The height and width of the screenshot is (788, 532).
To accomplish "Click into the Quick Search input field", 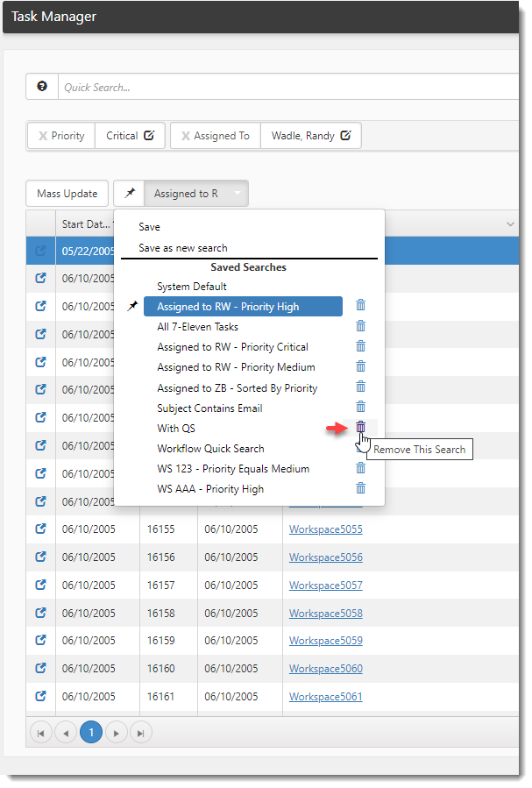I will tap(289, 87).
